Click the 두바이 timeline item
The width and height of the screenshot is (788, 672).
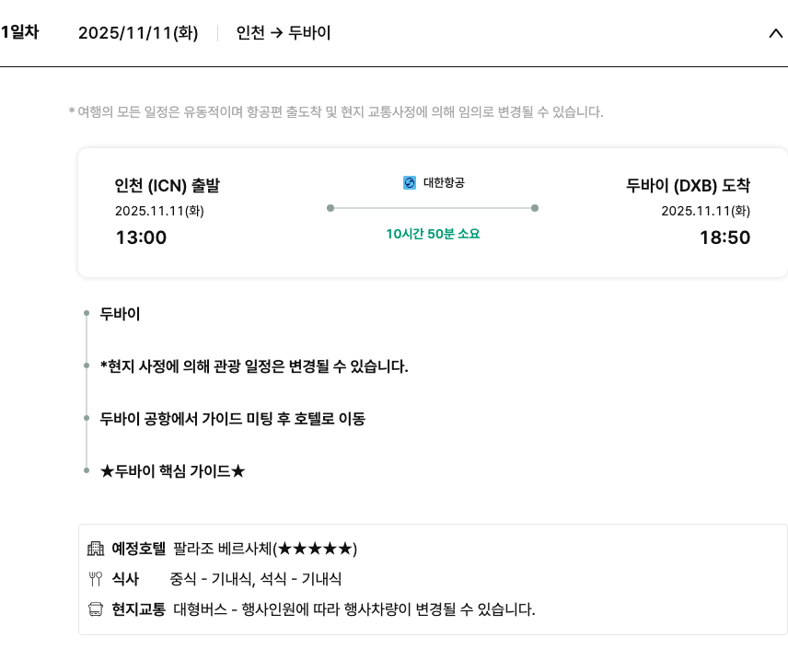tap(121, 314)
